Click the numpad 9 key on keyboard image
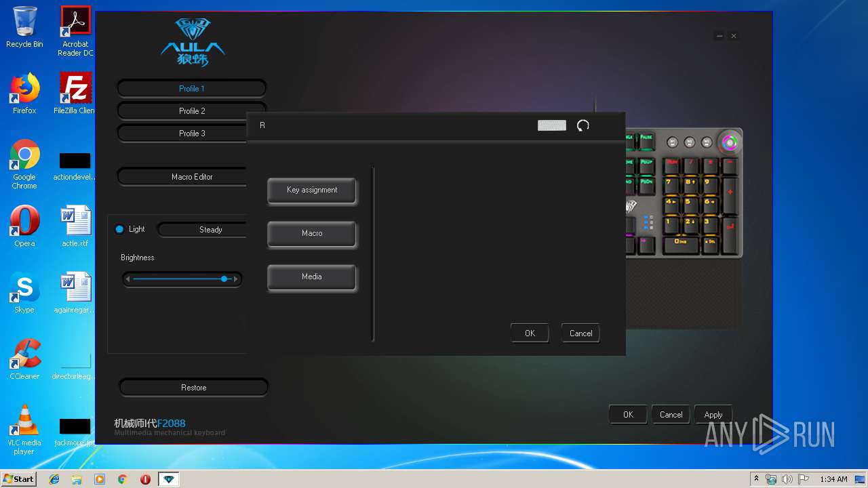This screenshot has height=488, width=868. tap(710, 185)
